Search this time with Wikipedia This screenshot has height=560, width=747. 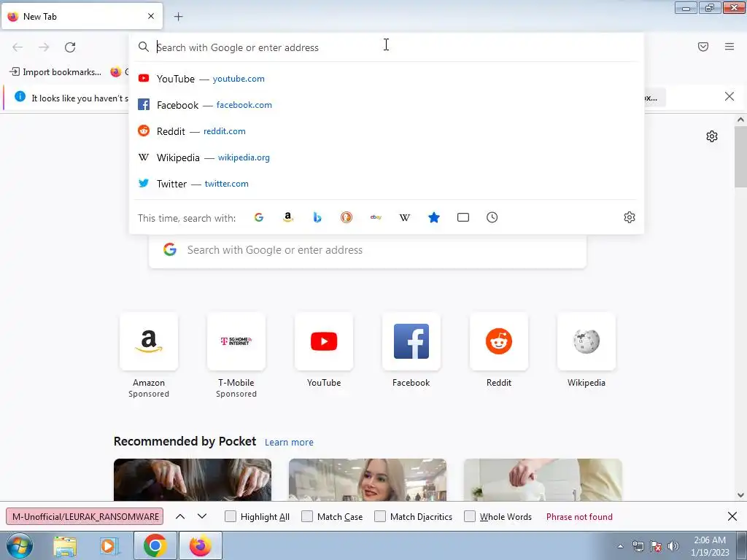[x=404, y=217]
